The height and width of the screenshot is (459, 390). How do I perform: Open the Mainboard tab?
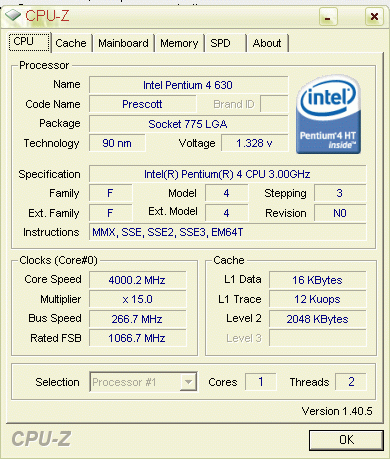click(123, 43)
